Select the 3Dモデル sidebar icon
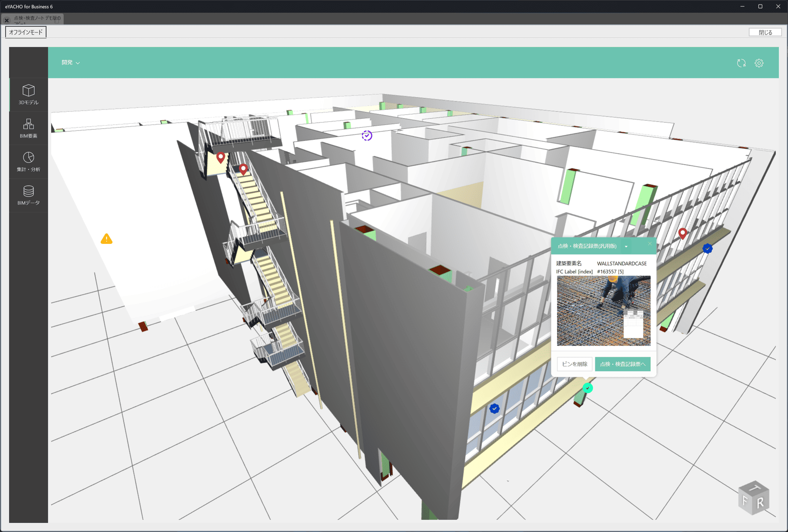 coord(28,95)
